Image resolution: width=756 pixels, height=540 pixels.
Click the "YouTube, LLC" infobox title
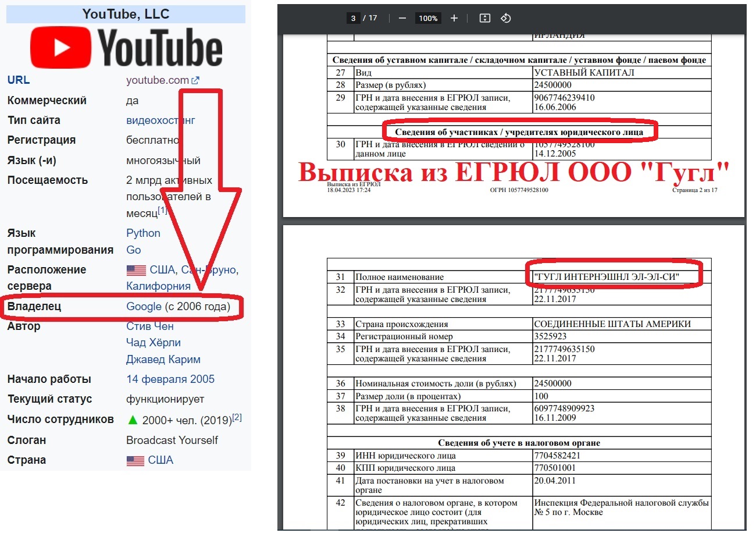point(126,14)
